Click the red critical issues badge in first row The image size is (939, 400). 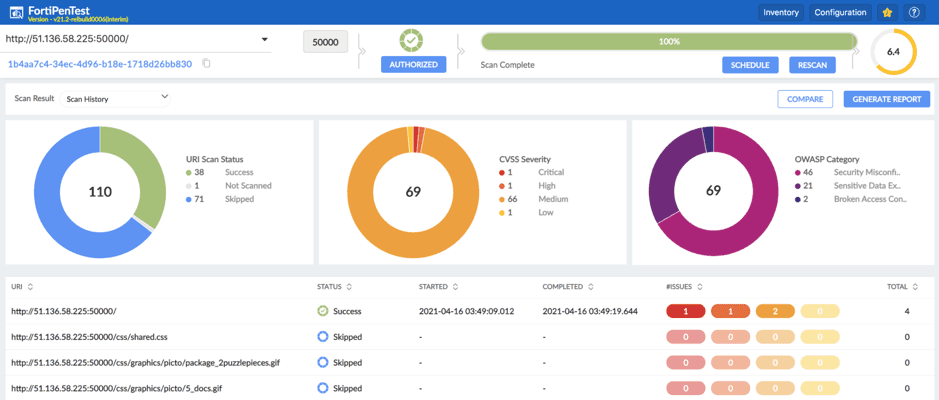[x=685, y=311]
